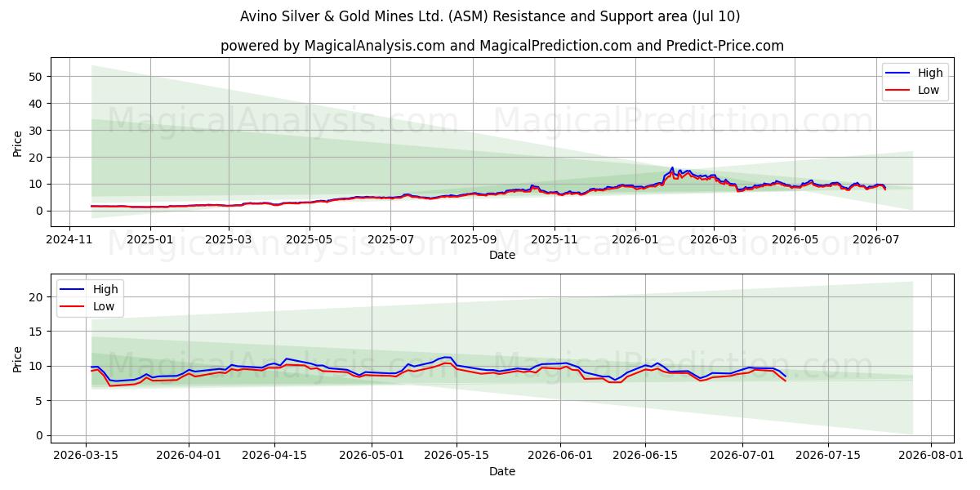Click the '2026-01' date label on upper axis
Viewport: 980px width, 490px height.
pos(635,239)
